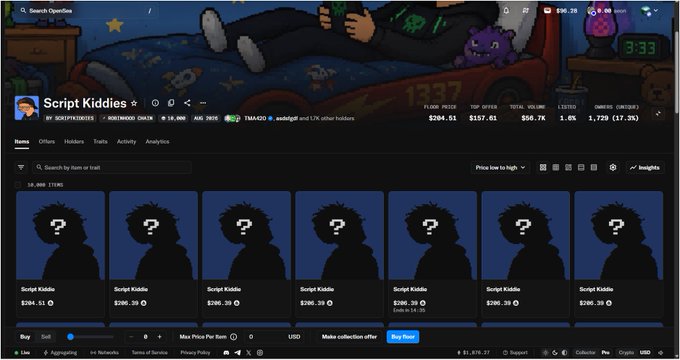Open the BY SCRIPTKIDDIES creator link

coord(69,118)
